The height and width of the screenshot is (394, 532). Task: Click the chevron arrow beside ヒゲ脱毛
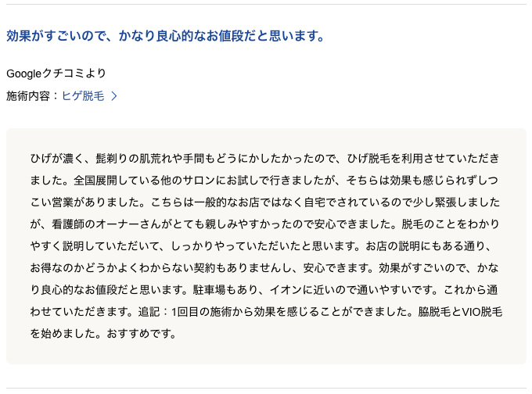114,96
